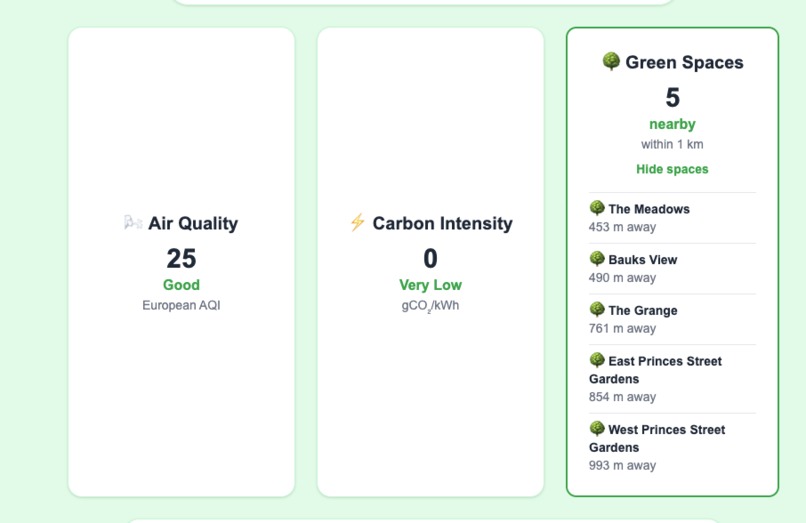This screenshot has width=806, height=523.
Task: Collapse the list via Hide spaces
Action: pos(672,169)
